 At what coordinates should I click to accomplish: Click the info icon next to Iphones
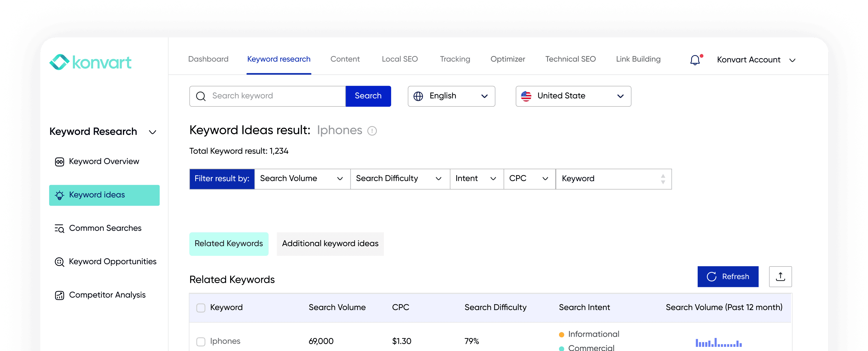372,131
